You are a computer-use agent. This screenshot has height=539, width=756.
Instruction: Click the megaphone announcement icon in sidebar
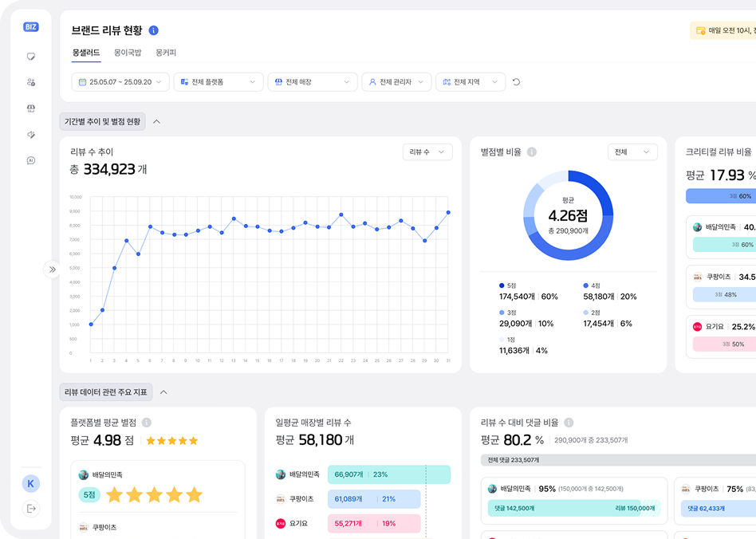pyautogui.click(x=31, y=135)
